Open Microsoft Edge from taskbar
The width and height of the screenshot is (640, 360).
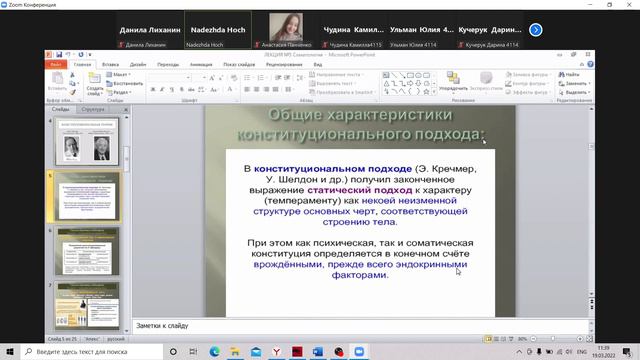[214, 351]
